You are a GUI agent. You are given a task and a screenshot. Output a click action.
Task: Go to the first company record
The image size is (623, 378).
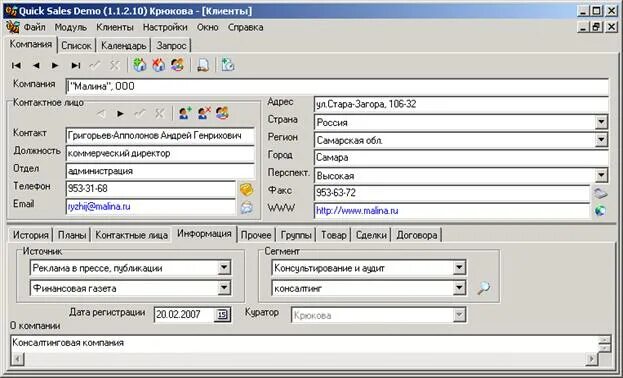16,65
